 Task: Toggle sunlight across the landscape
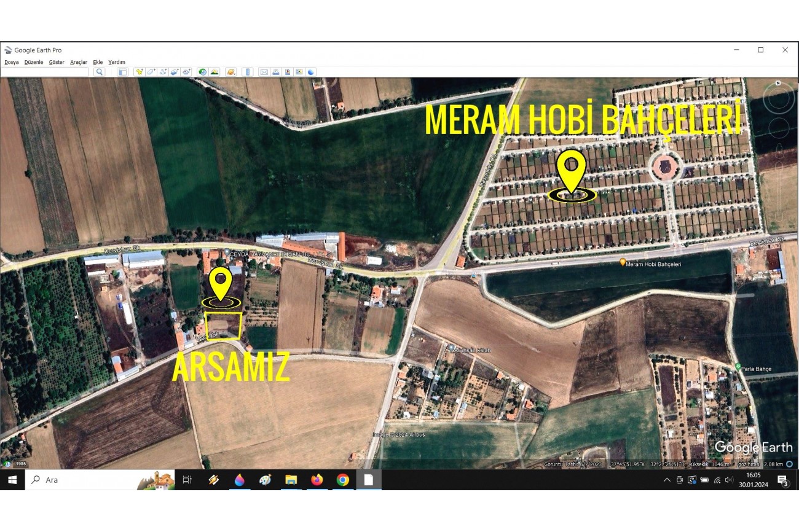click(215, 72)
